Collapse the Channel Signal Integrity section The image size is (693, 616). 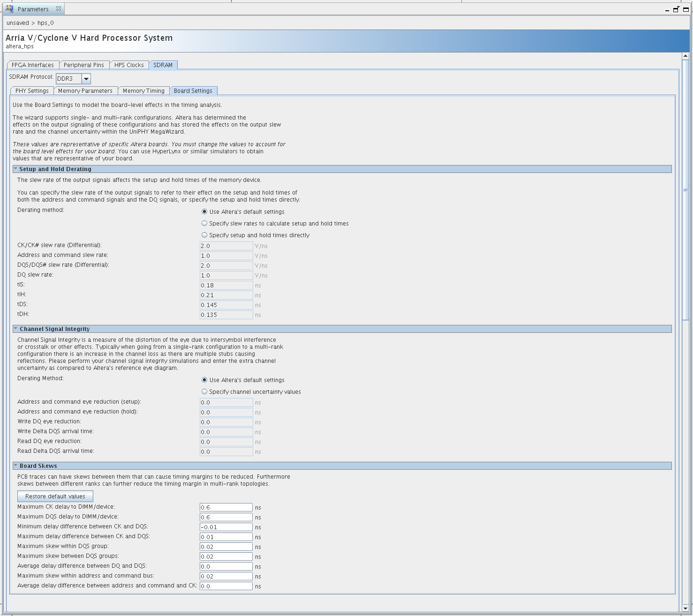pyautogui.click(x=15, y=329)
